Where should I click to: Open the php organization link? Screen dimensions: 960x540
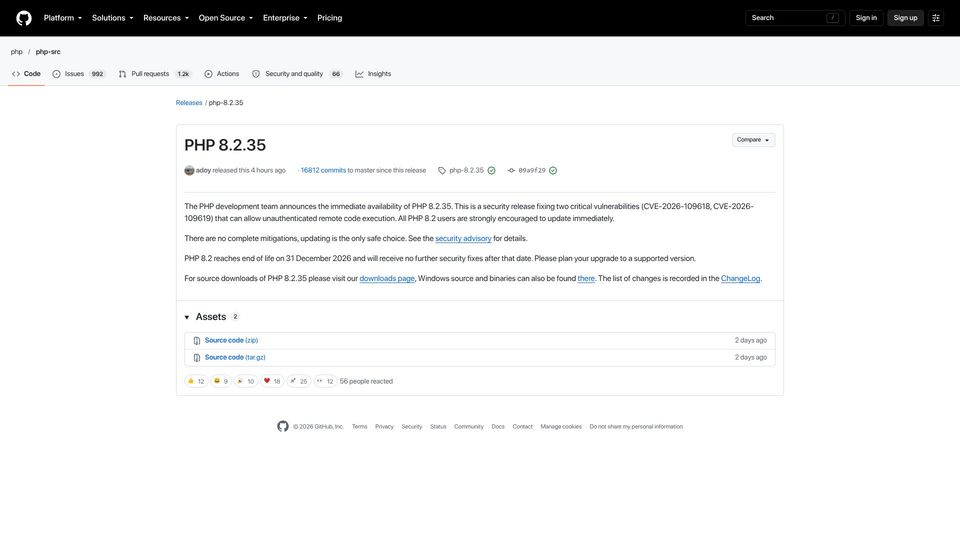[x=17, y=52]
